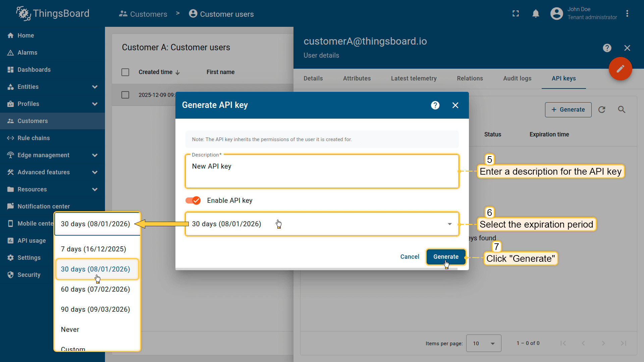Click the notifications bell icon

[x=536, y=14]
